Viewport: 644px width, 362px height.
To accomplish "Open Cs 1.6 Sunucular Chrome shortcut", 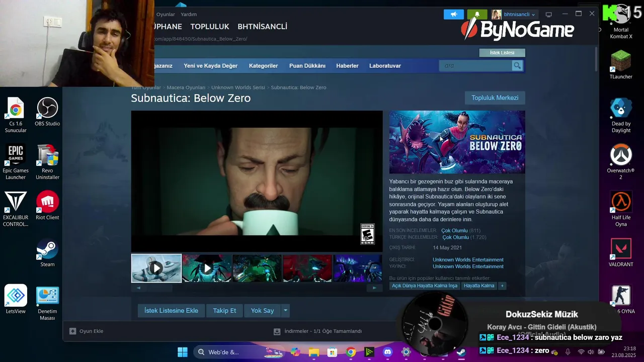I will (16, 116).
